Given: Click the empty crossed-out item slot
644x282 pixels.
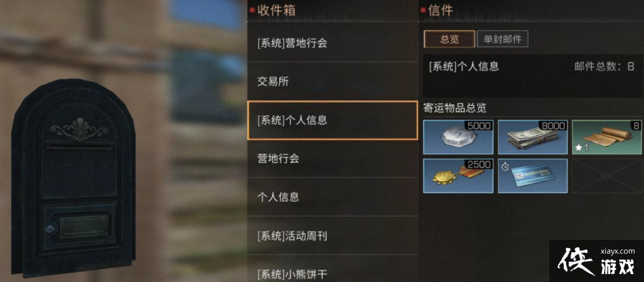Looking at the screenshot, I should coord(607,176).
